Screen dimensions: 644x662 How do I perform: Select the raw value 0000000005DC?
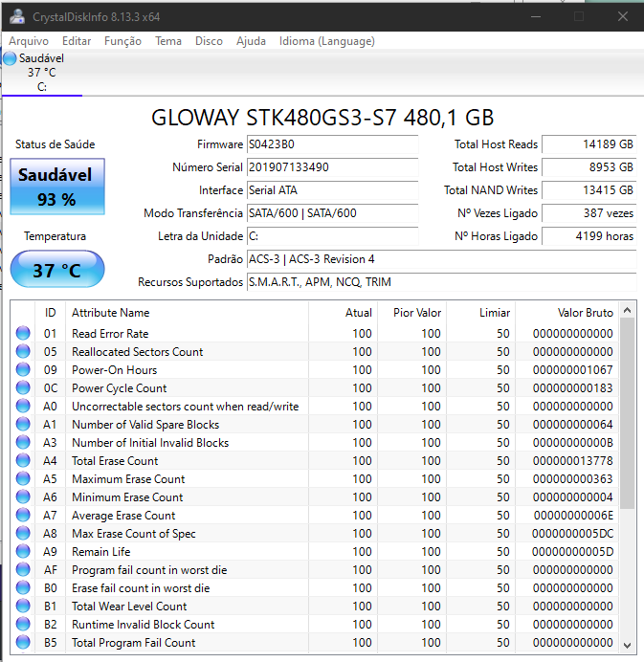point(572,533)
